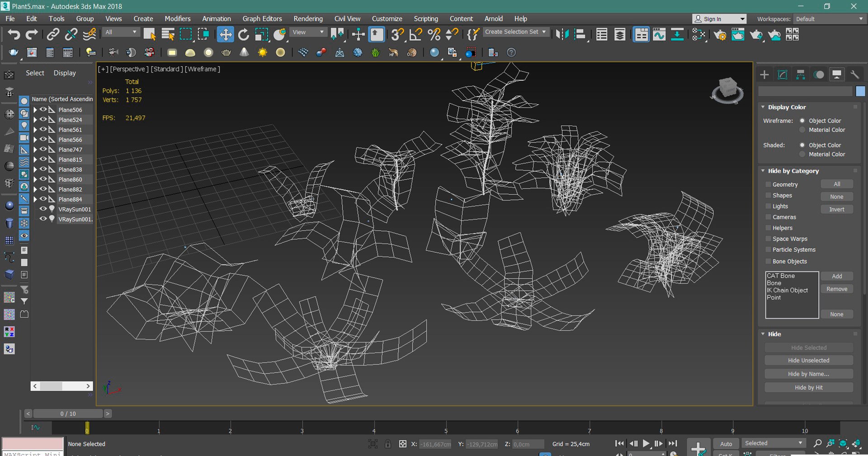Click the Sign In button
Viewport: 868px width, 456px height.
pos(719,19)
